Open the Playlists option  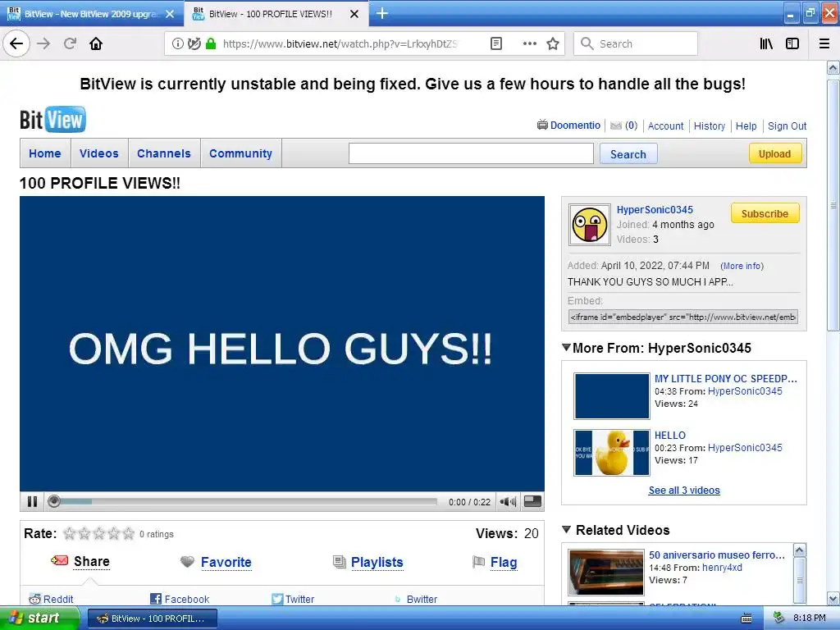(377, 562)
